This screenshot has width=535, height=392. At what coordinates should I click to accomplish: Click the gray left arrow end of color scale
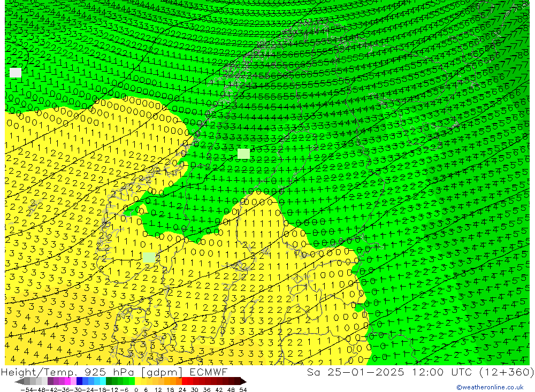[19, 381]
